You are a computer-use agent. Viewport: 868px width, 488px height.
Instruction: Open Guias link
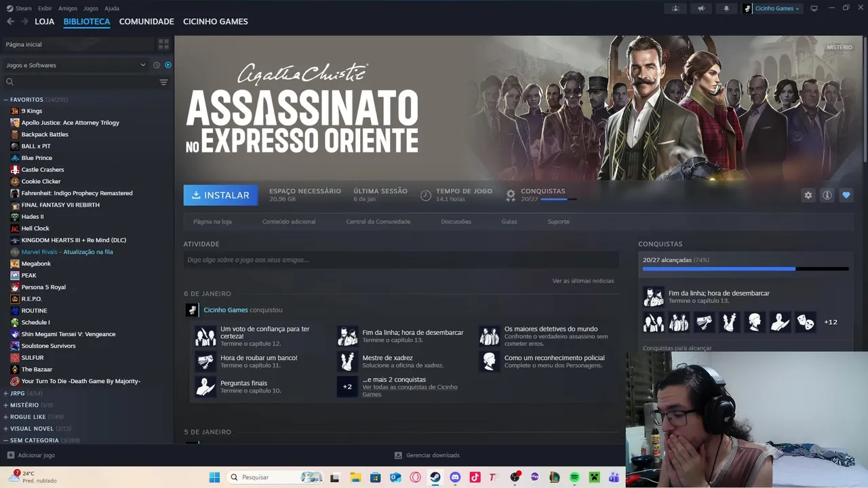[x=509, y=222]
